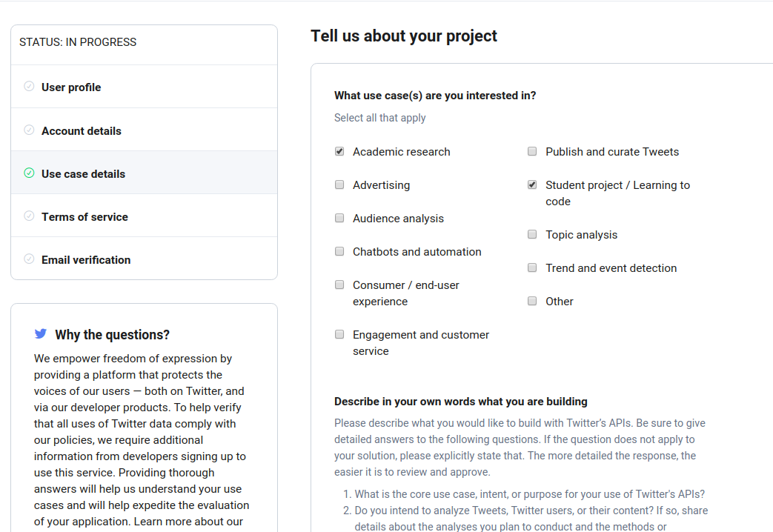The image size is (773, 532).
Task: Click the Terms of service step checkmark icon
Action: point(29,216)
